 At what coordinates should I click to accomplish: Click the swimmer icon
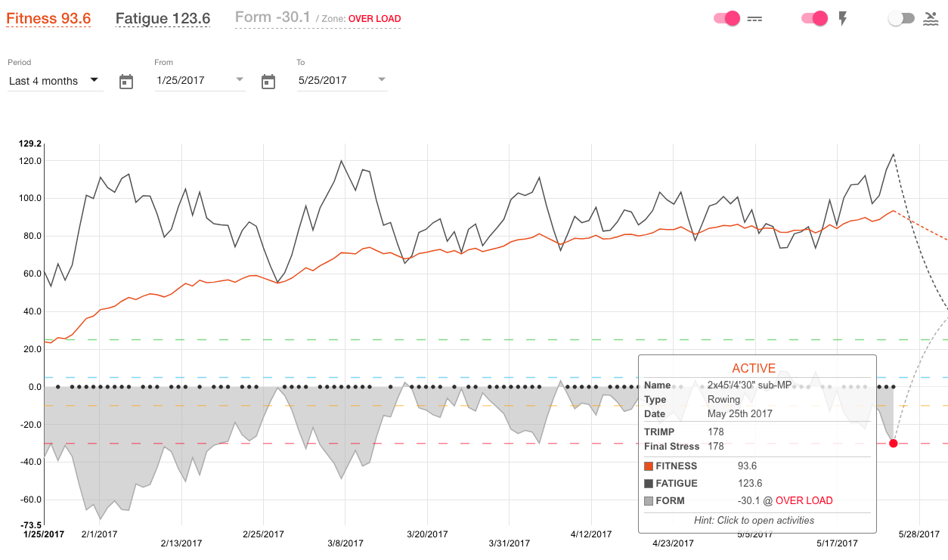931,19
